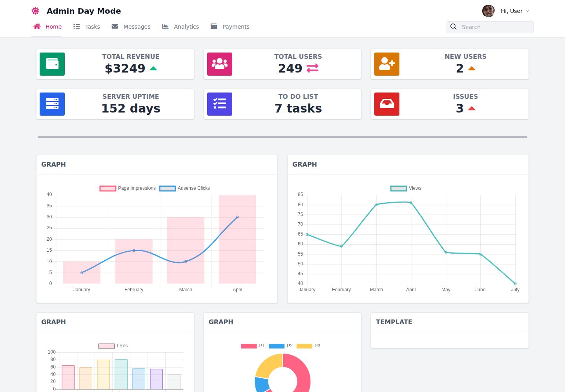Click the house icon next to Home
The image size is (565, 392).
click(x=37, y=26)
